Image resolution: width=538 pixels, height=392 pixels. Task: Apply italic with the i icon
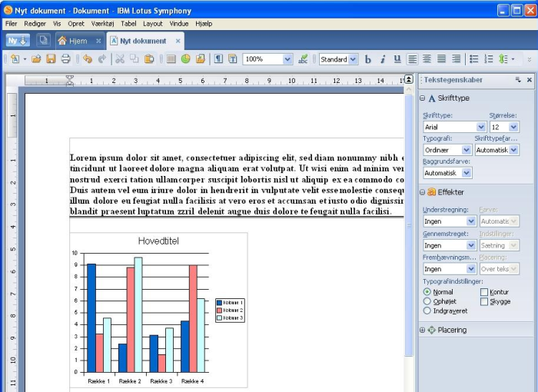tap(383, 59)
